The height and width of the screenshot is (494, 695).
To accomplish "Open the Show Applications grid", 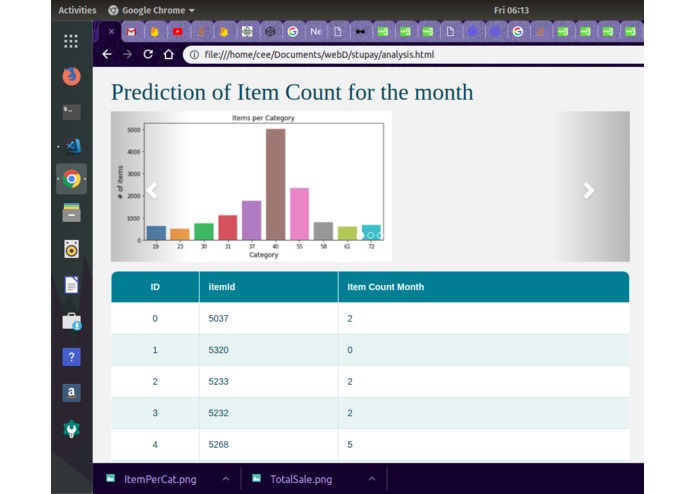I will click(71, 41).
